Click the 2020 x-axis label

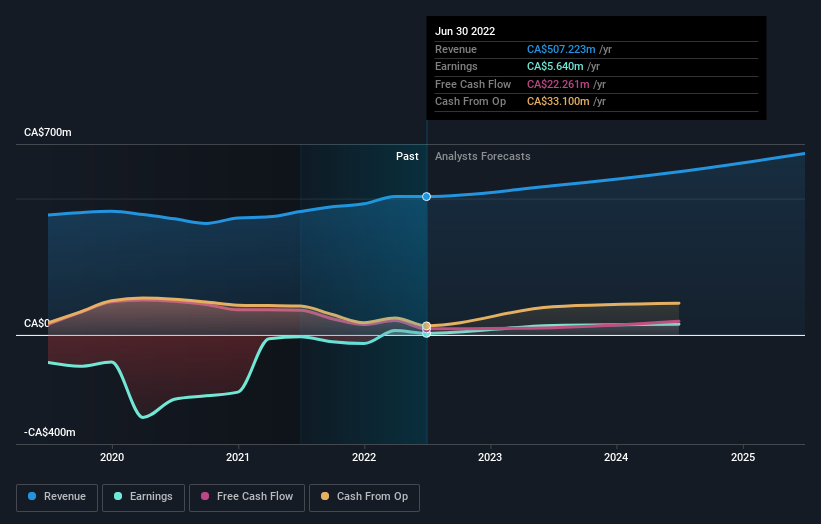click(x=112, y=458)
